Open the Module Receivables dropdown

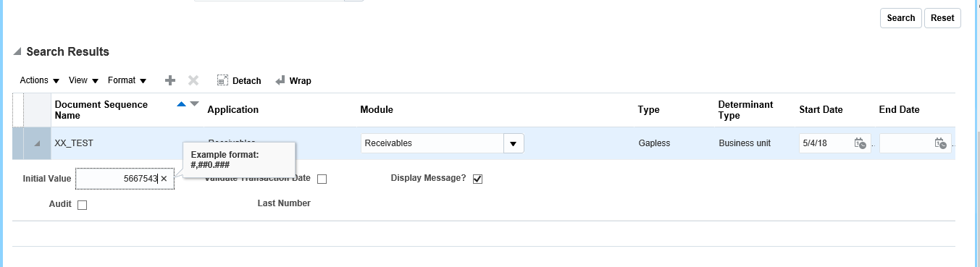pyautogui.click(x=514, y=143)
